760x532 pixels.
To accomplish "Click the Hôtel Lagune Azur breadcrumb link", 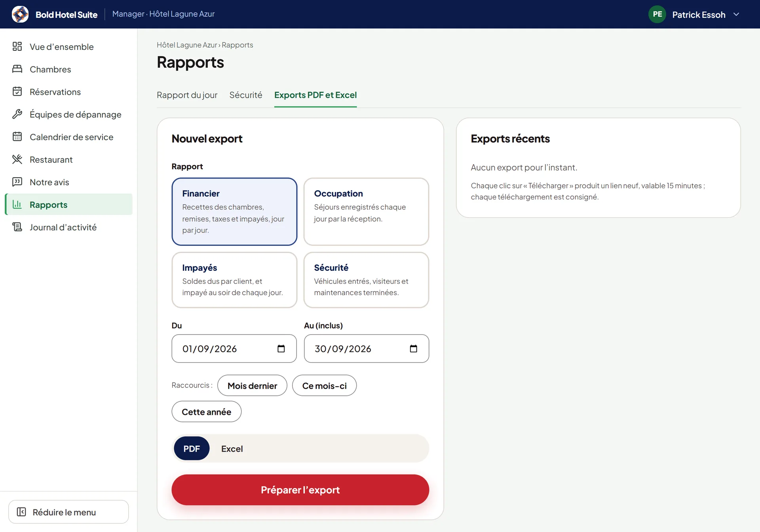I will 187,45.
